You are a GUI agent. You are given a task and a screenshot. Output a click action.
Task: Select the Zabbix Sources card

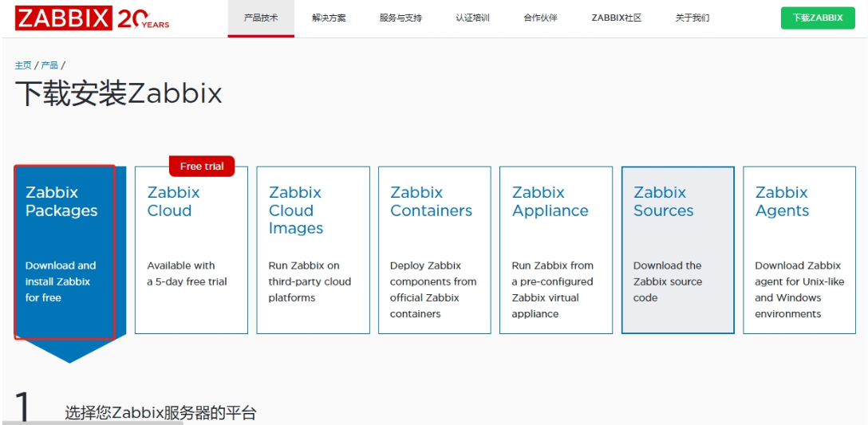pos(677,250)
